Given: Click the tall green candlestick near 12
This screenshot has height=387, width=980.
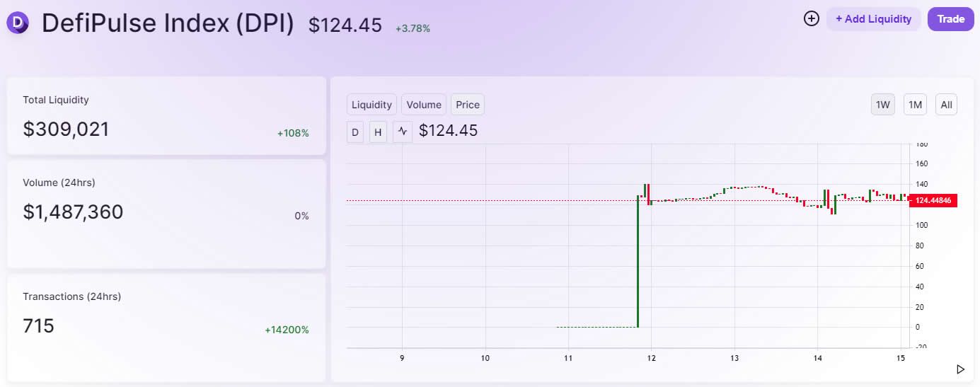Looking at the screenshot, I should [x=638, y=262].
